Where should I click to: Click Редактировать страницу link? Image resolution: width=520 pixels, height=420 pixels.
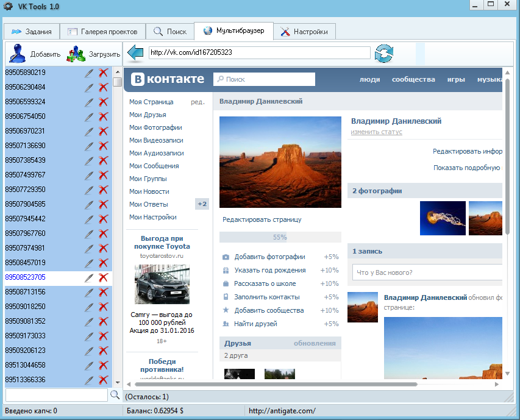262,219
